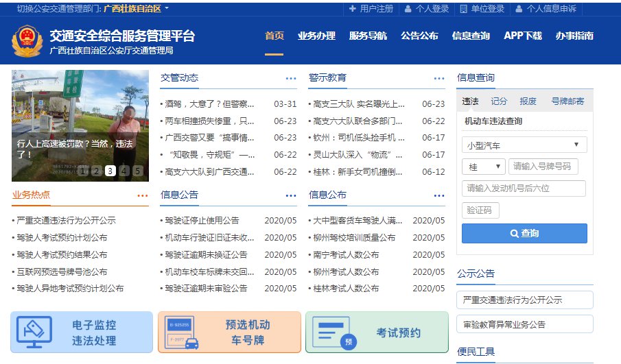The height and width of the screenshot is (364, 621).
Task: Open more items for 信息公布
Action: (x=439, y=195)
